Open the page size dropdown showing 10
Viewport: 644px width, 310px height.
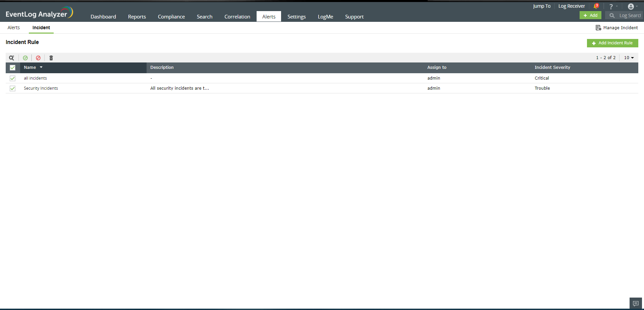coord(628,57)
